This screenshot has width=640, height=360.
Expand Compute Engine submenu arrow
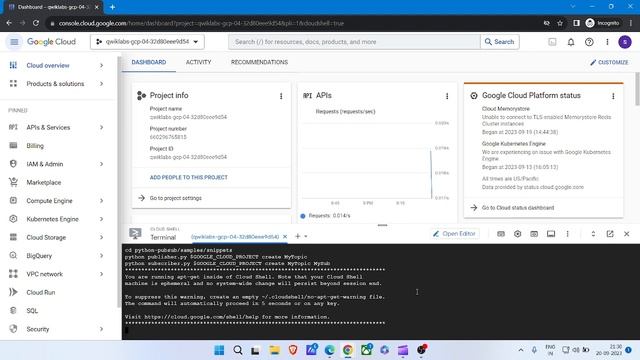pos(101,201)
